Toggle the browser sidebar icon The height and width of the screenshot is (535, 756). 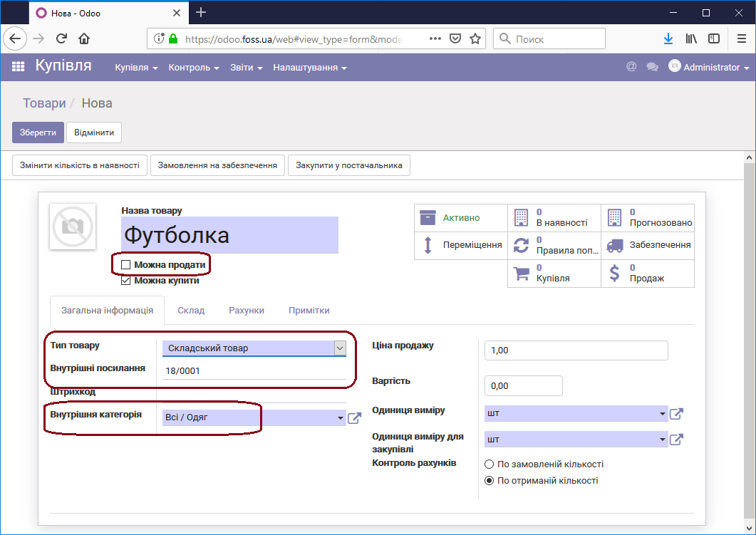[714, 38]
